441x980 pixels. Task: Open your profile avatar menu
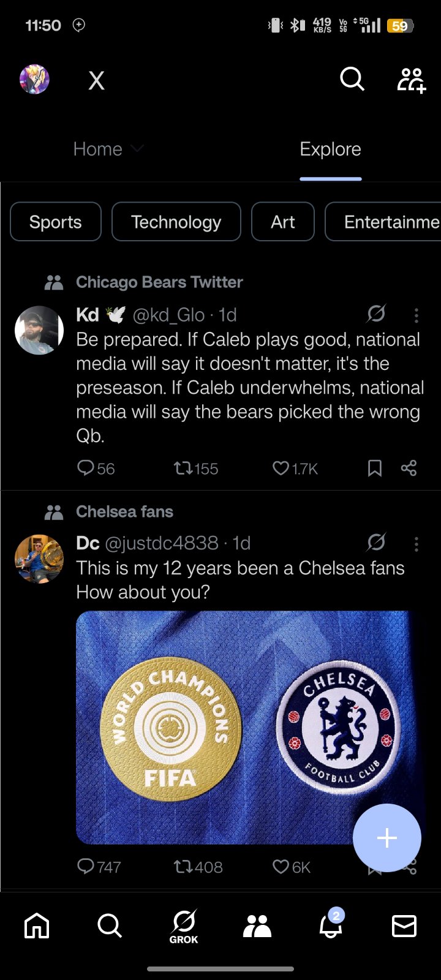(x=35, y=80)
